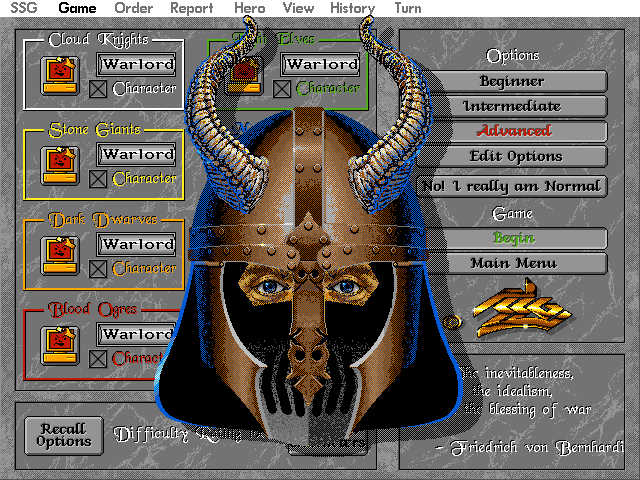Open the Order menu
This screenshot has height=480, width=640.
(133, 8)
